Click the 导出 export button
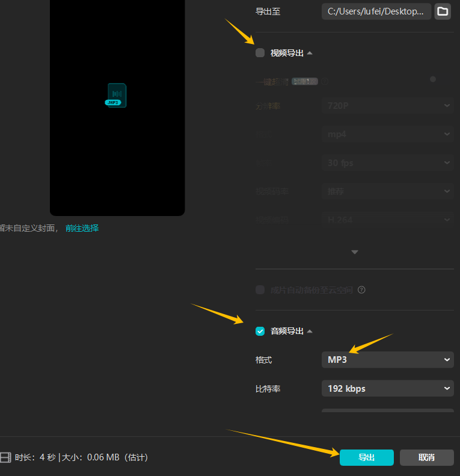 [366, 457]
